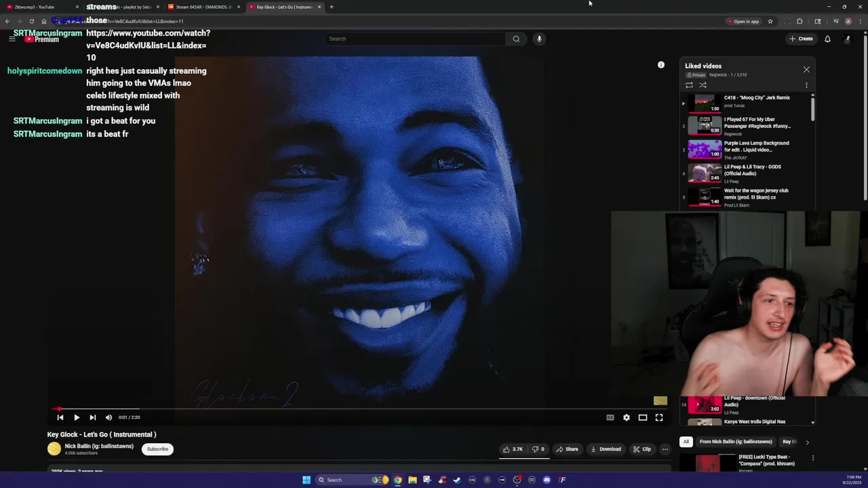Create a clip with Clip button
The image size is (868, 488).
(642, 449)
